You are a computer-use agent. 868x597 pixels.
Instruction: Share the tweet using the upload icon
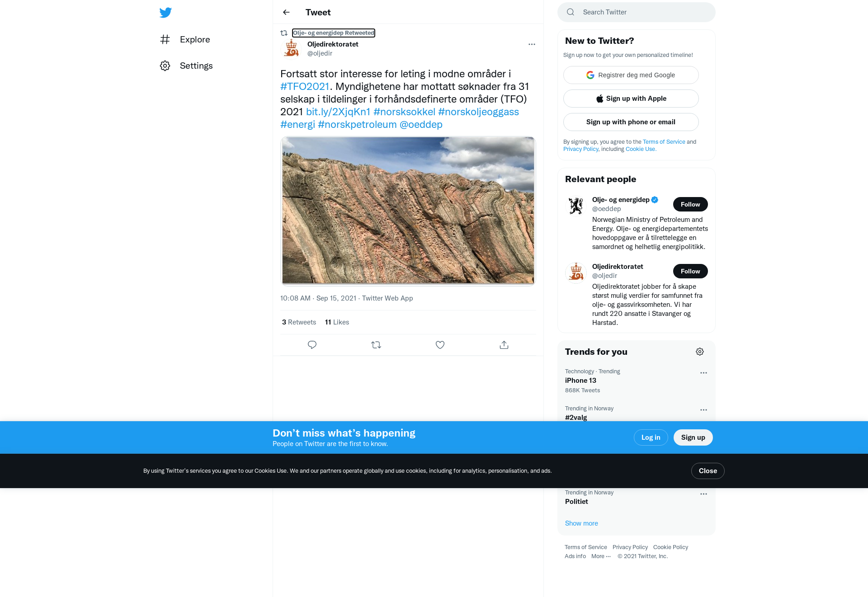click(x=504, y=345)
